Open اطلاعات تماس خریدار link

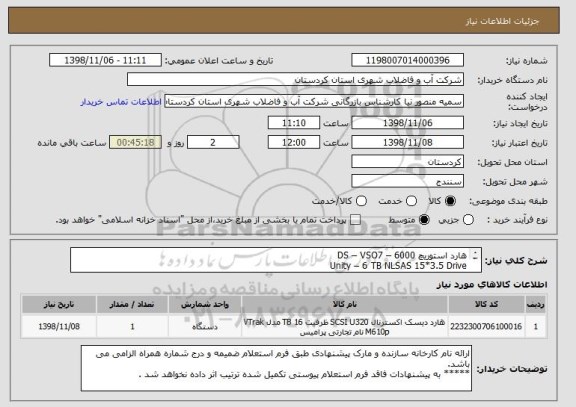(121, 102)
